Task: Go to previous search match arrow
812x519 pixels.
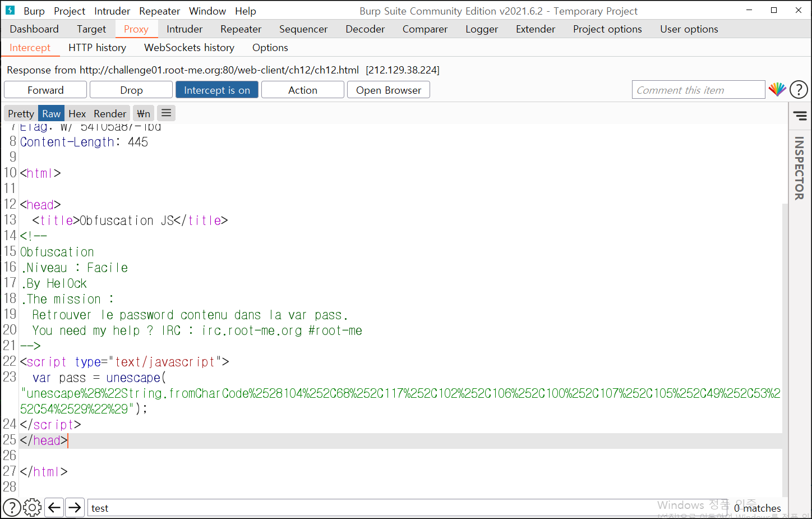Action: pos(54,508)
